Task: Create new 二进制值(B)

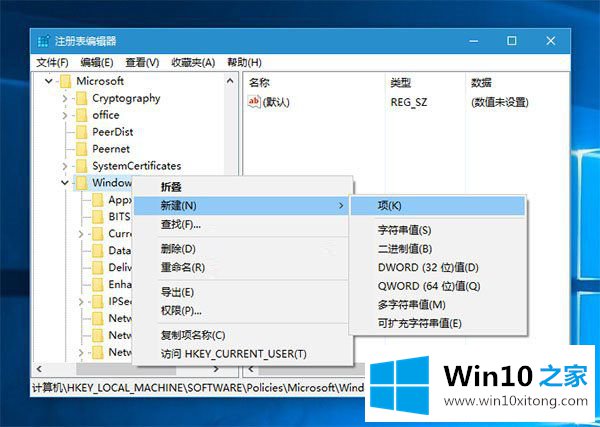Action: coord(438,249)
